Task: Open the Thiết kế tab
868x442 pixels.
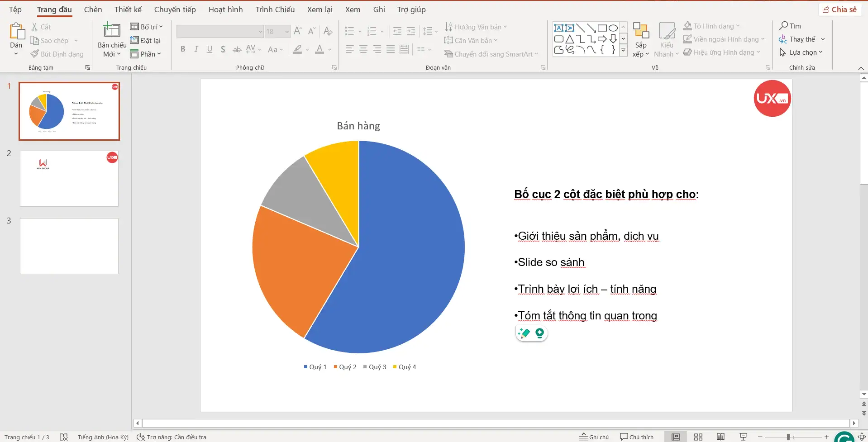Action: tap(128, 10)
